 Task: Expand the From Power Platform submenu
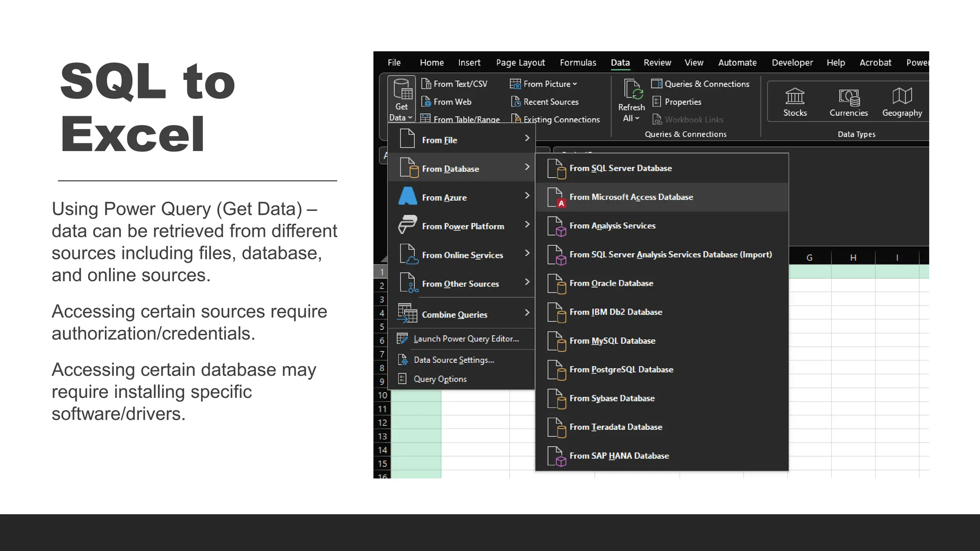point(462,225)
